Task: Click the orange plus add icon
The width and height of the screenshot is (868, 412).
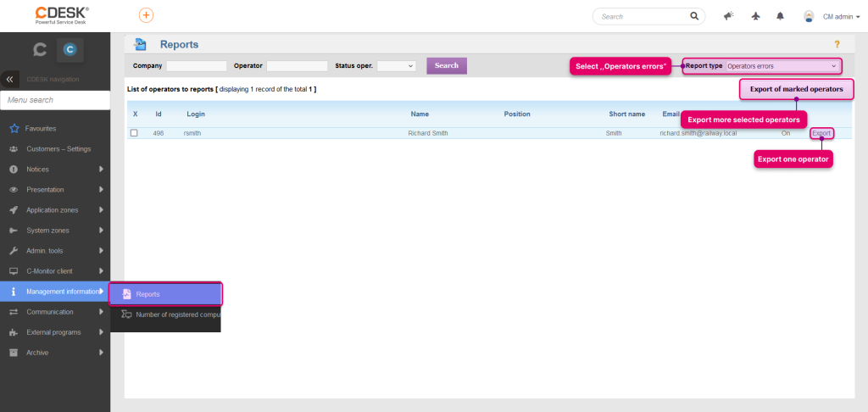Action: pyautogui.click(x=146, y=15)
